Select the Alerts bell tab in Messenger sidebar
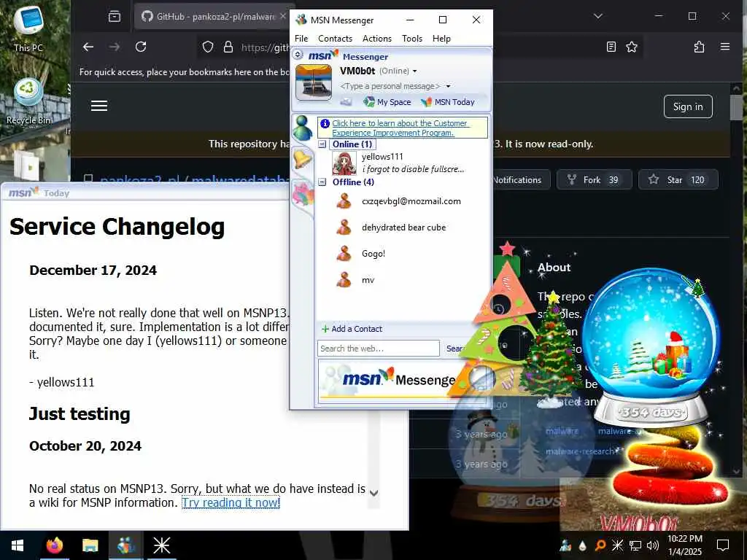This screenshot has height=560, width=747. 302,159
